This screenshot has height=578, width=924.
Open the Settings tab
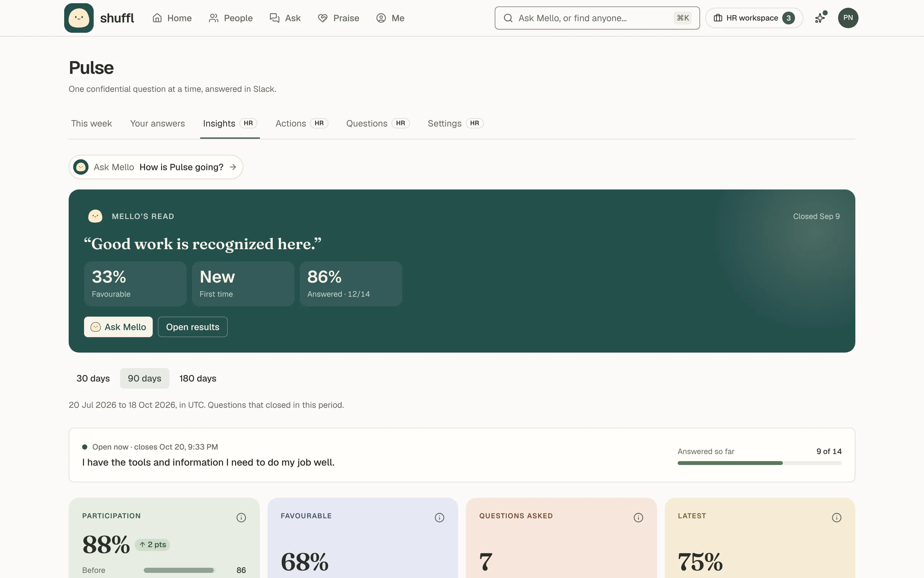tap(456, 124)
